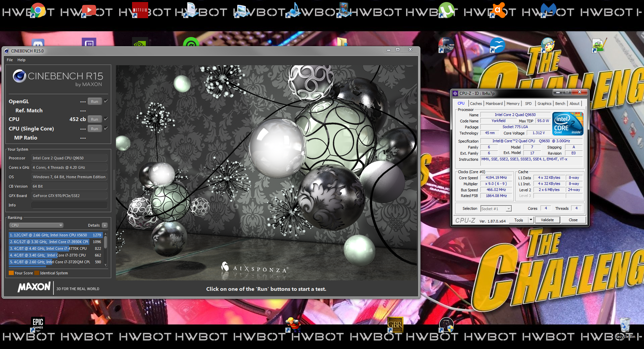Run the CPU Single Core benchmark
Viewport: 644px width, 349px height.
point(95,129)
